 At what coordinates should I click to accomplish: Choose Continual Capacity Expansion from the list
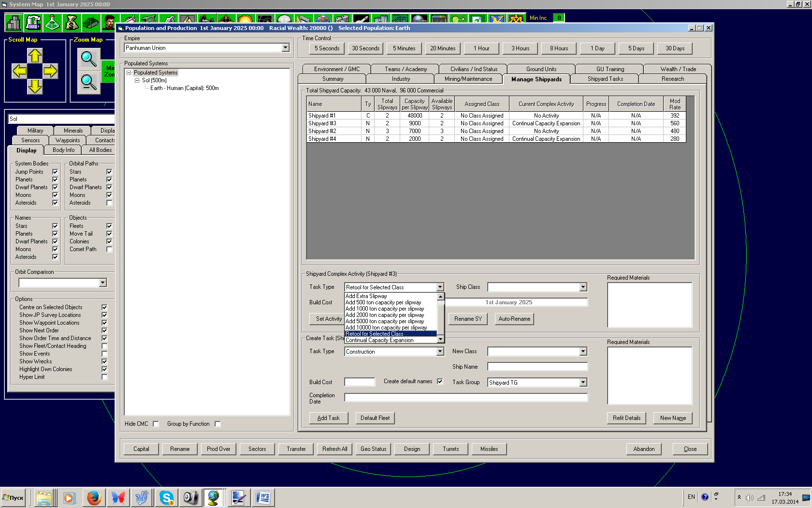coord(391,340)
